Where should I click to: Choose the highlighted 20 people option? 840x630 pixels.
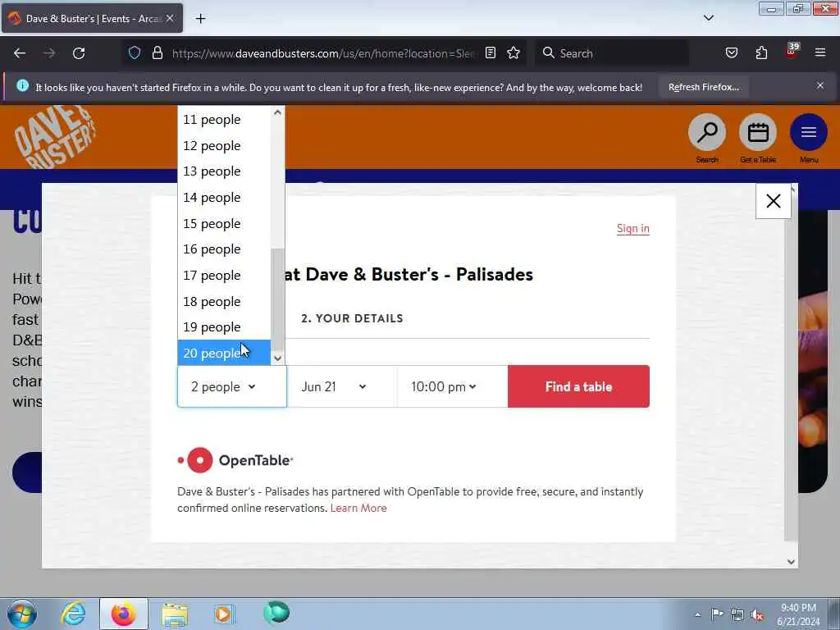224,353
